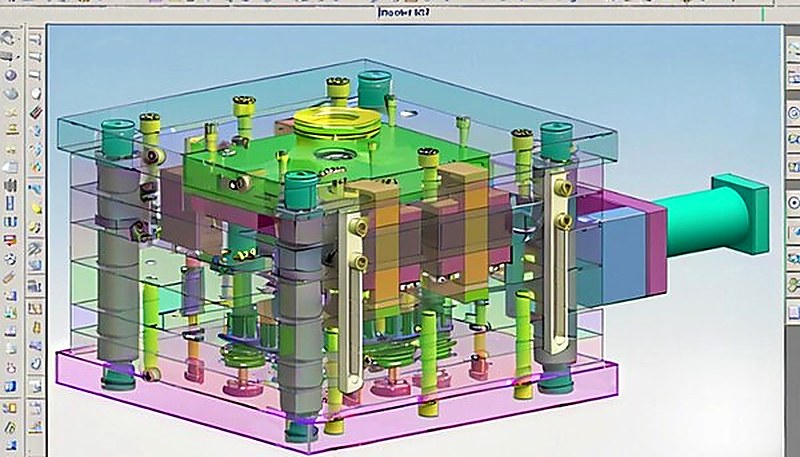Select the blue dropper-shaped icon in second column
Image resolution: width=800 pixels, height=457 pixels.
click(36, 188)
